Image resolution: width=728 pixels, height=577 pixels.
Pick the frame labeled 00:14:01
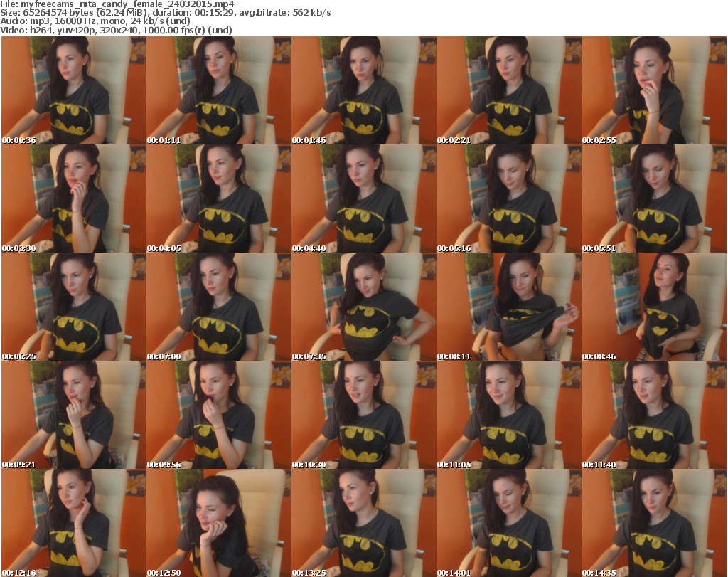[x=509, y=523]
